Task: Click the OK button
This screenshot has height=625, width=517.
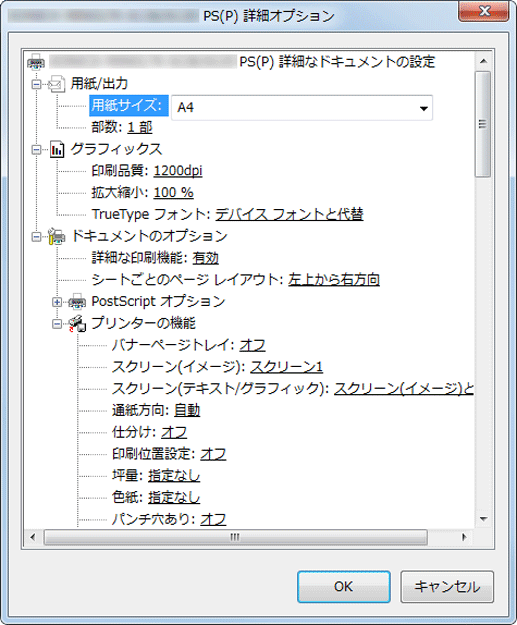Action: (x=344, y=587)
